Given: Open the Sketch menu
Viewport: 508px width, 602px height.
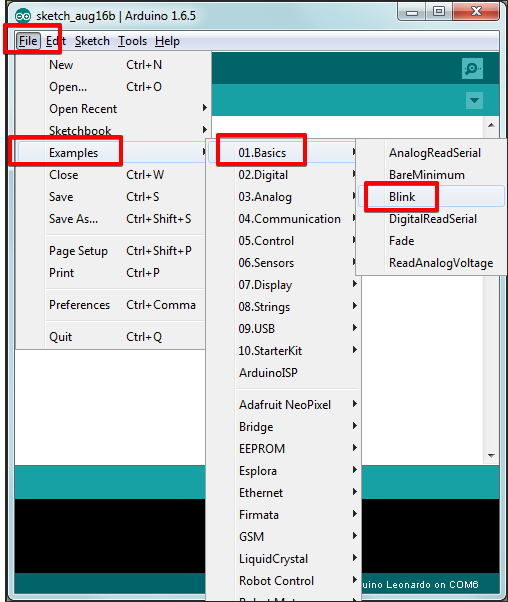Looking at the screenshot, I should coord(92,41).
